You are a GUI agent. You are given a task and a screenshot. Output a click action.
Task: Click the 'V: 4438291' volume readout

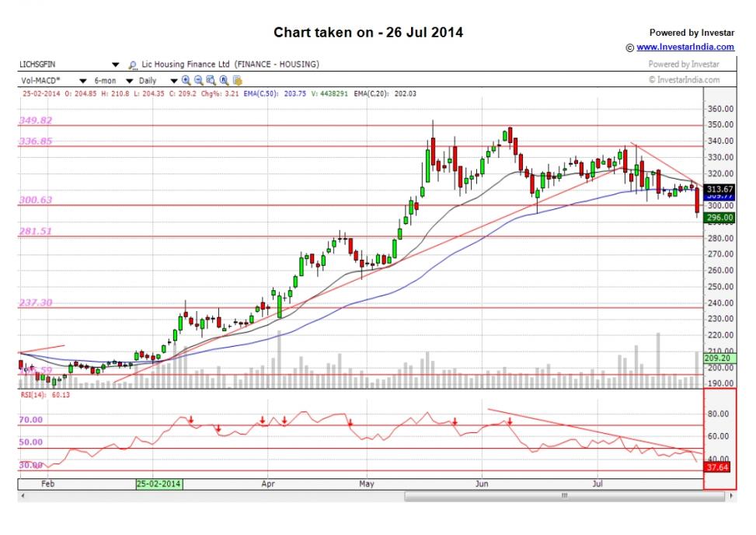coord(329,93)
